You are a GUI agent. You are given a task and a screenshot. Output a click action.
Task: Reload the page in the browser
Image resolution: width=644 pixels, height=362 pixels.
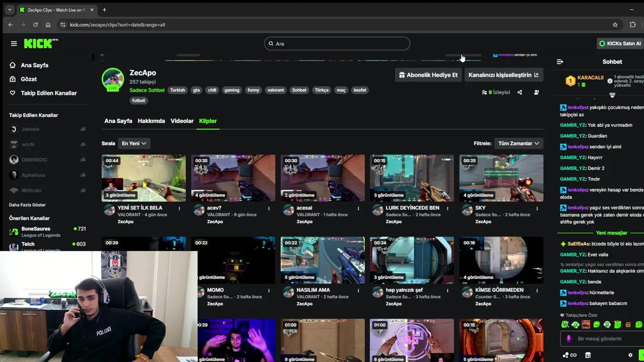(x=35, y=25)
